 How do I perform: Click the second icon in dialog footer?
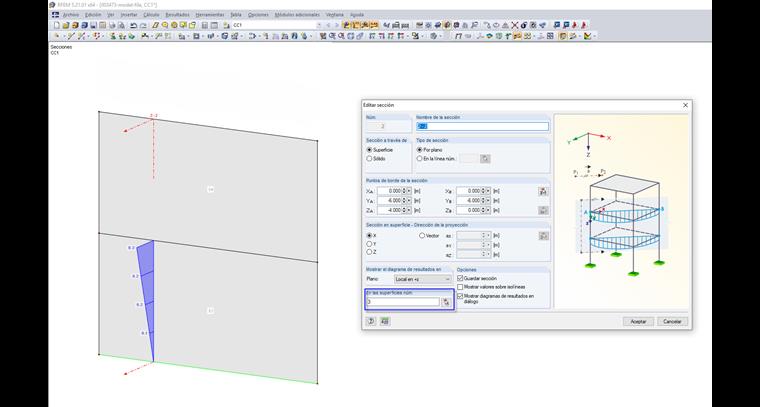(385, 321)
